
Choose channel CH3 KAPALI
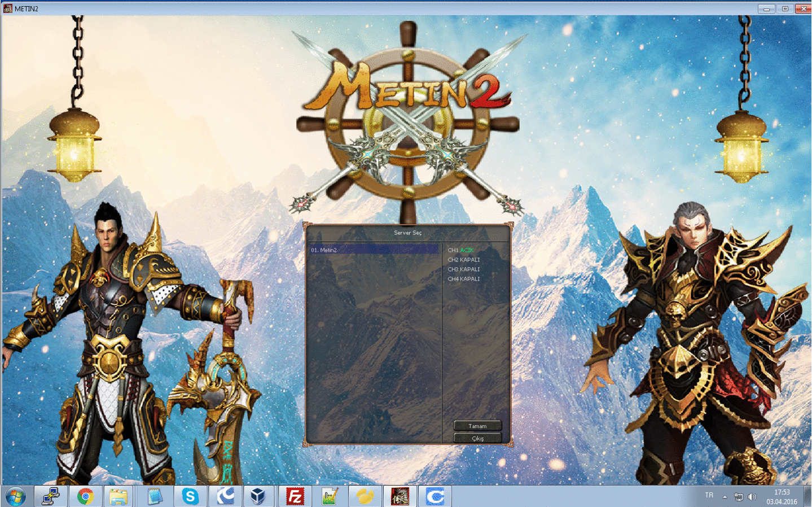pyautogui.click(x=463, y=269)
